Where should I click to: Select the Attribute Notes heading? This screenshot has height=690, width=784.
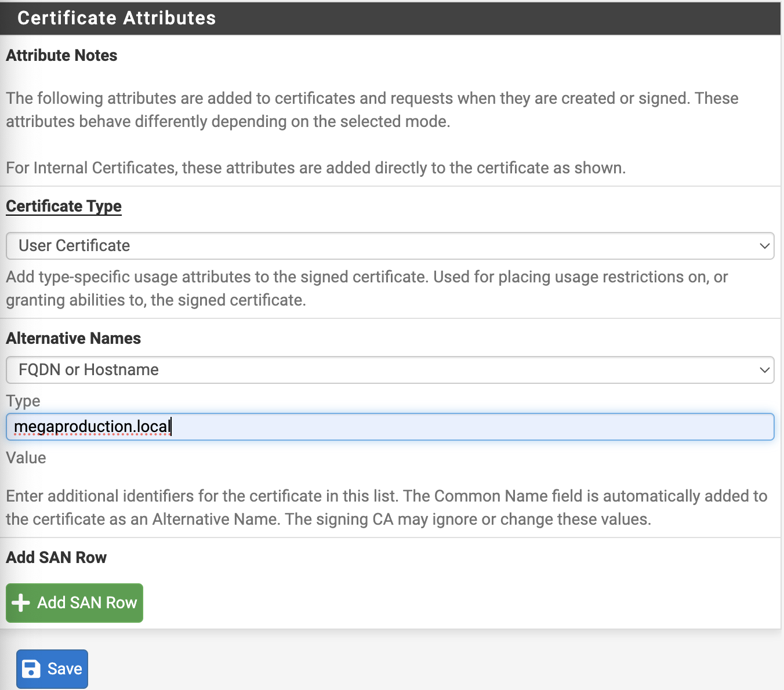pos(61,56)
